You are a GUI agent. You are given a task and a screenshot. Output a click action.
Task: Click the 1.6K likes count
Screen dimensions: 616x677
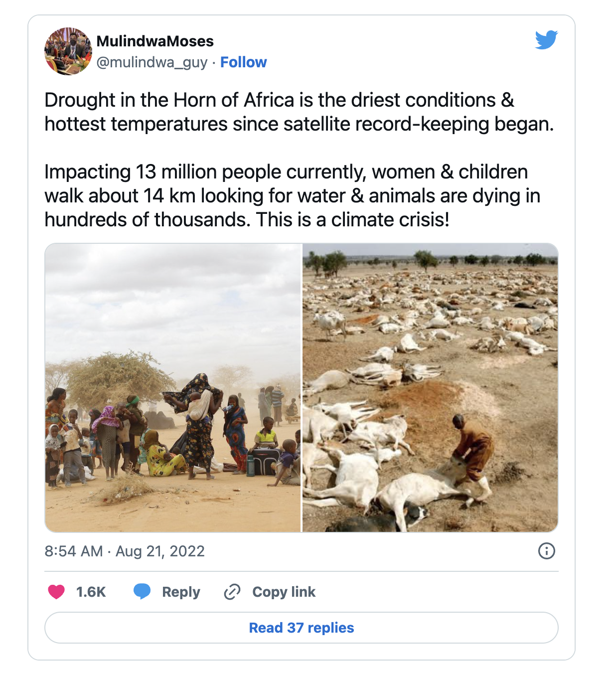91,592
